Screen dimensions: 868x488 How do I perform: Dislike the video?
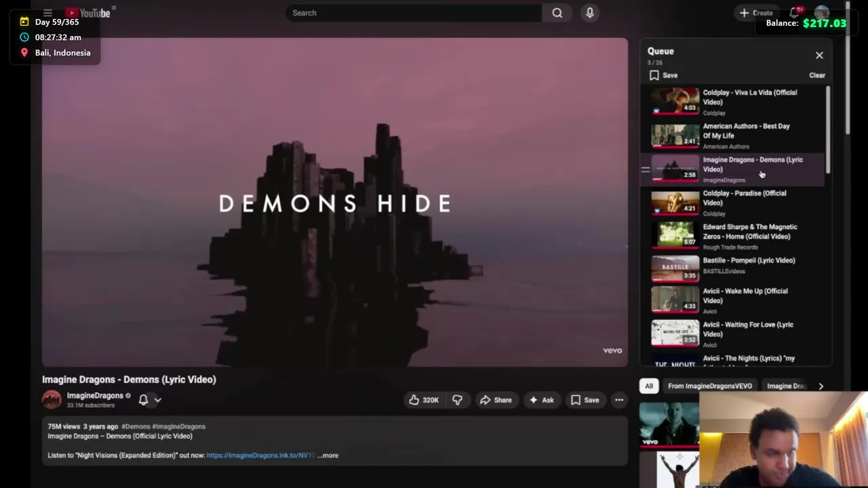click(x=457, y=400)
